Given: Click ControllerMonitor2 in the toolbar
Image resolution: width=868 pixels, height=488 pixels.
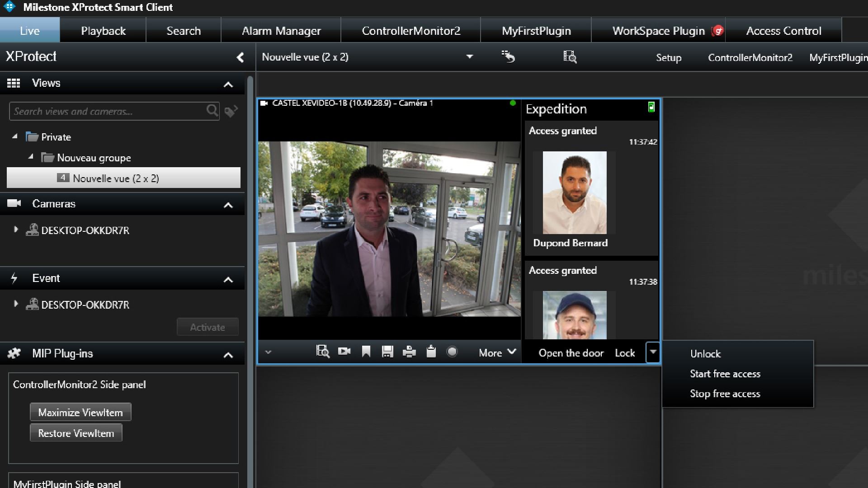Looking at the screenshot, I should tap(750, 57).
